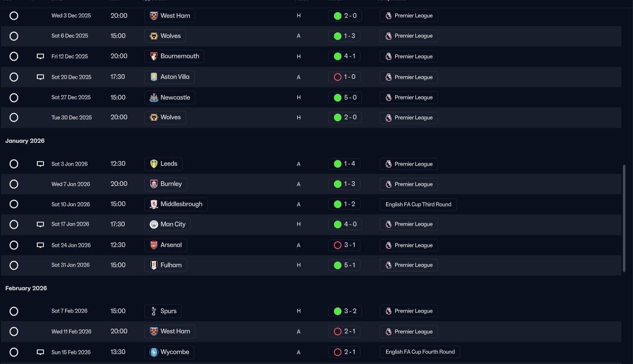Click English FA Cup Third Round tag
Image resolution: width=633 pixels, height=364 pixels.
pos(418,204)
